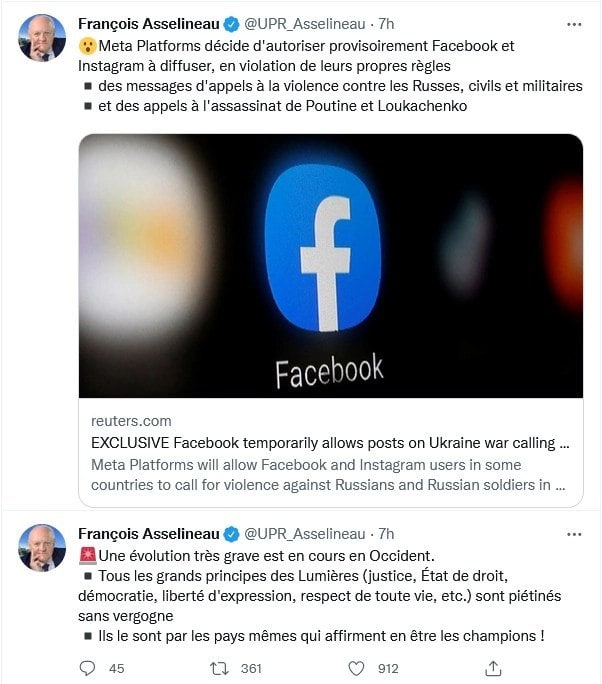This screenshot has width=602, height=684.
Task: Click the reply icon on second tweet
Action: [87, 667]
